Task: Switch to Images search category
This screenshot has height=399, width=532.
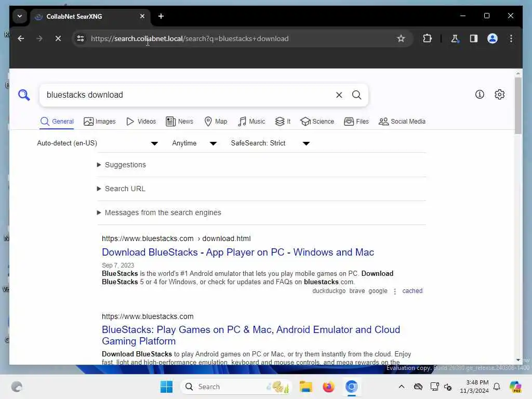Action: tap(100, 122)
